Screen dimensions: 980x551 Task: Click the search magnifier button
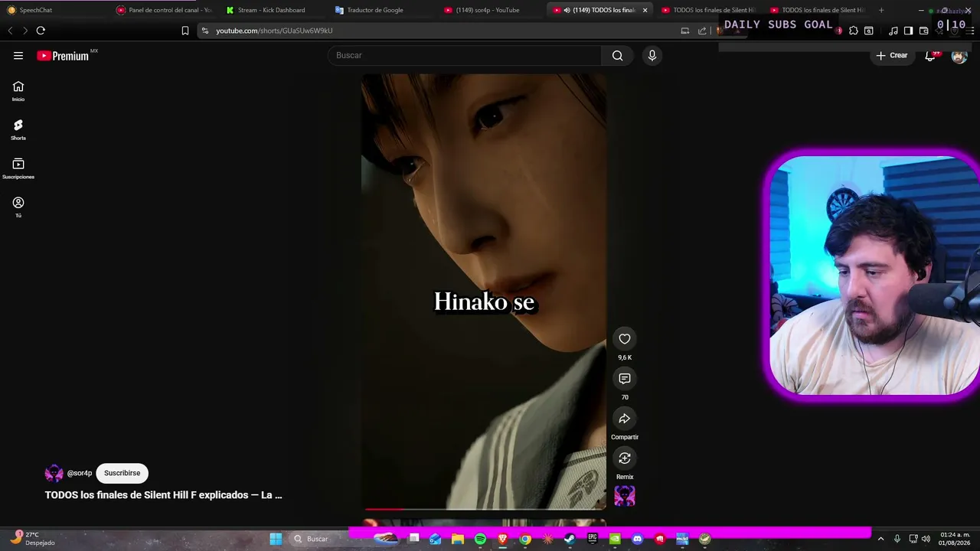pos(618,55)
